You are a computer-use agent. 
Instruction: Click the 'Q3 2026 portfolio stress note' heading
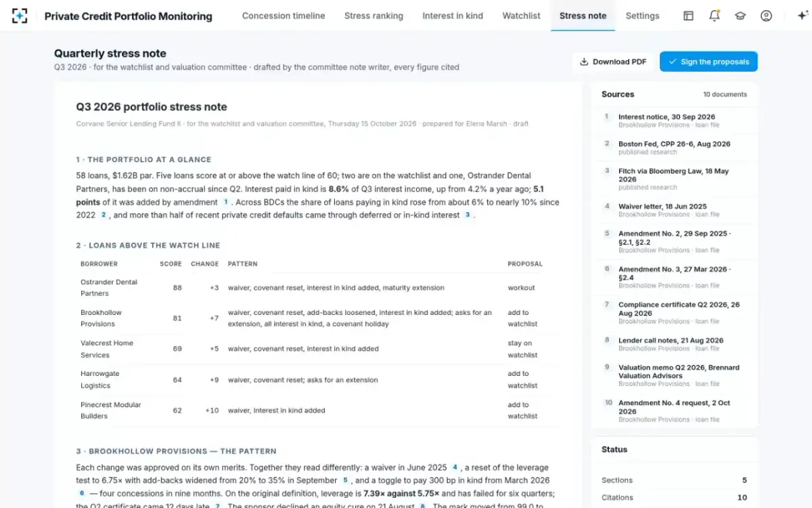pyautogui.click(x=152, y=107)
